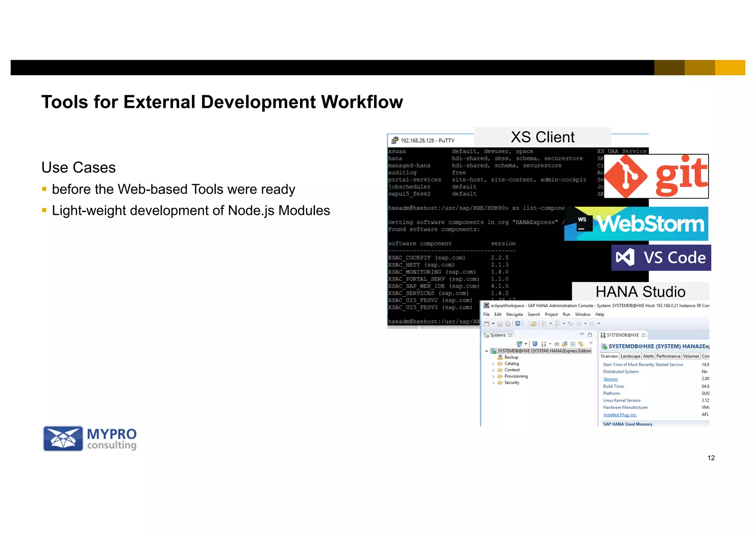Select Catalog folder in Systems tree

coord(508,364)
